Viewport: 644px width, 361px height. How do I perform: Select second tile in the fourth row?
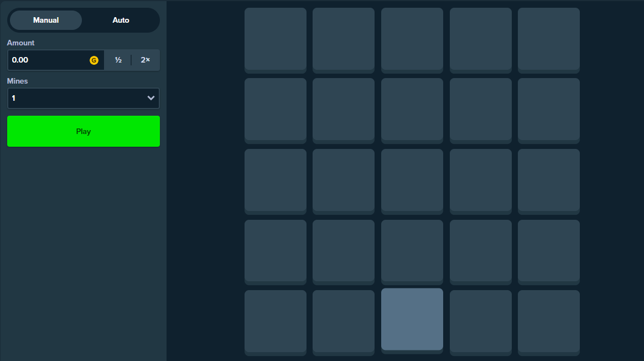pos(344,251)
